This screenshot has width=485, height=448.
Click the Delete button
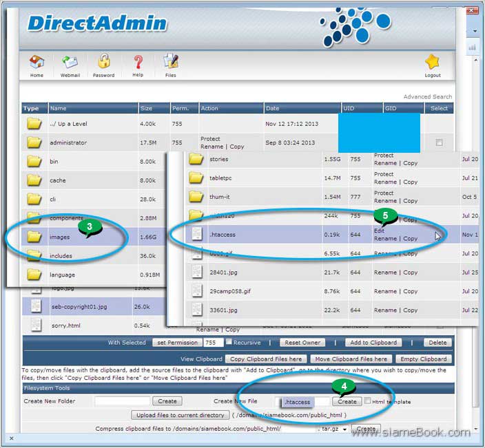[437, 343]
